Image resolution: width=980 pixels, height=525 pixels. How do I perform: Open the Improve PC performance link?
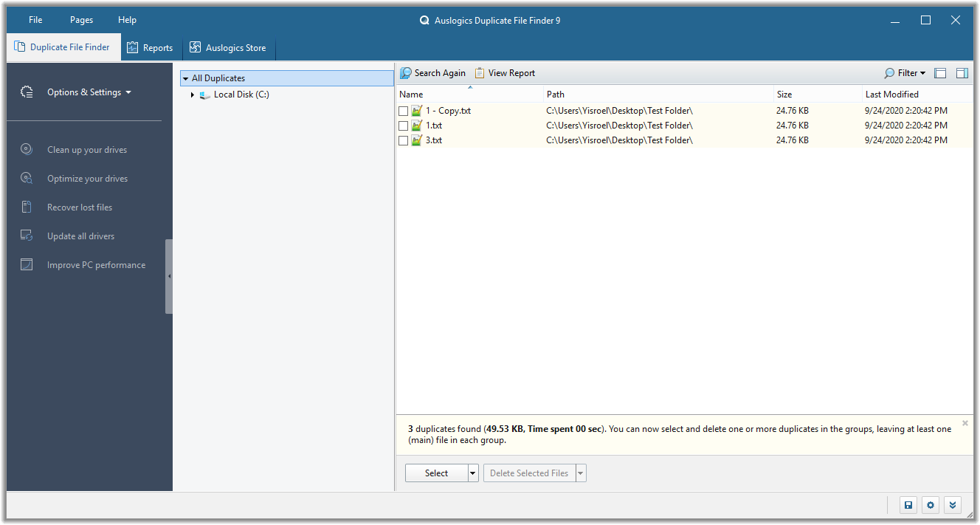tap(96, 265)
